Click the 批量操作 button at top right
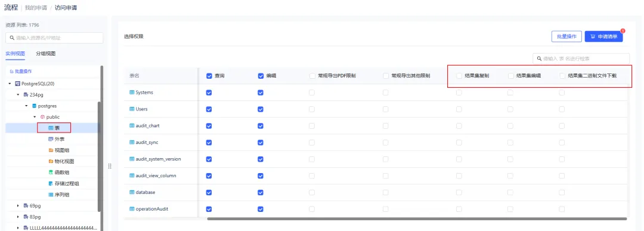This screenshot has height=231, width=644. [x=566, y=36]
